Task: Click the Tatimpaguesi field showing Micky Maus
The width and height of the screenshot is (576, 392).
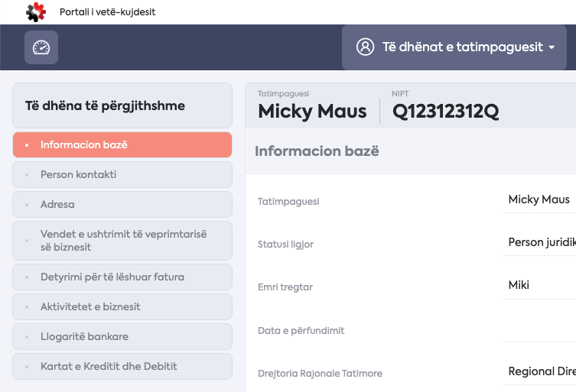Action: [539, 200]
